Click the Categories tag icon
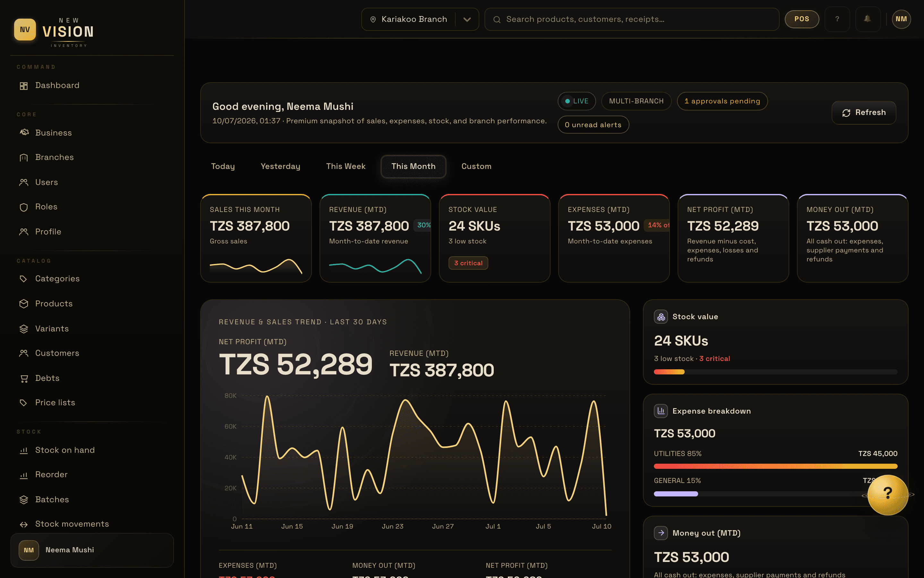The image size is (924, 578). pyautogui.click(x=24, y=279)
